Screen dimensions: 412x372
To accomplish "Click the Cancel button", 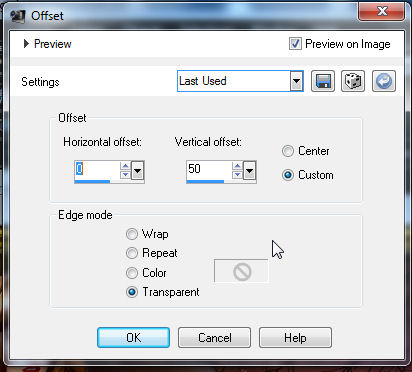I will (x=214, y=338).
